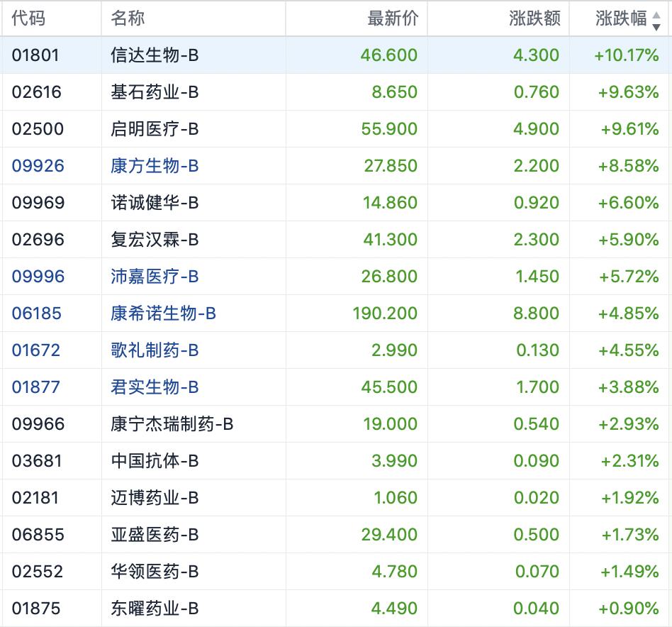Click change amount 4.900

point(536,129)
